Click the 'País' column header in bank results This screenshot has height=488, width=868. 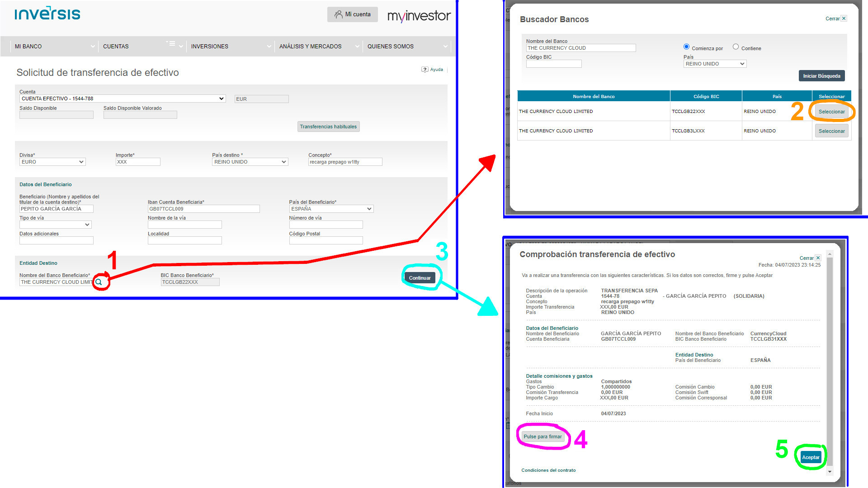777,96
